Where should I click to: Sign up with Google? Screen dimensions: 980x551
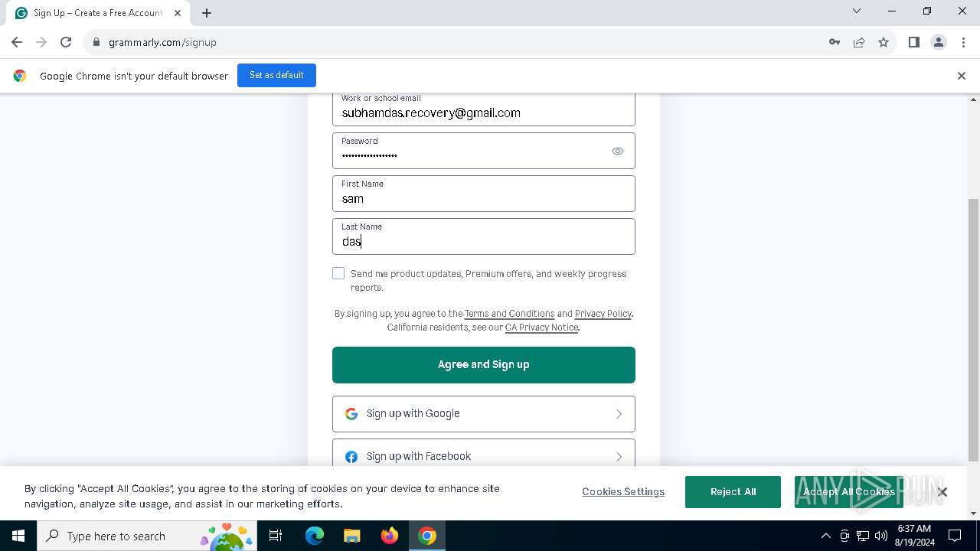coord(484,414)
